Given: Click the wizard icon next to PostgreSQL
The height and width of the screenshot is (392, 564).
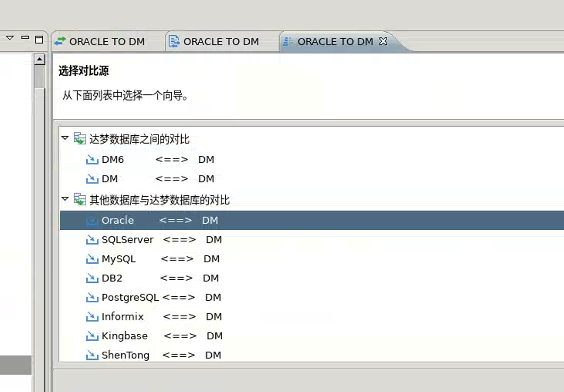Looking at the screenshot, I should point(92,298).
